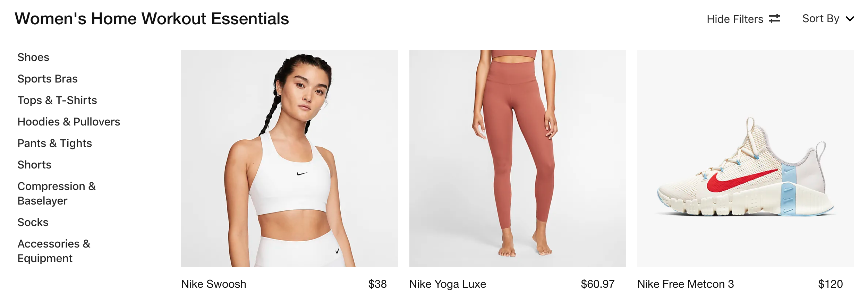Open the Sort By dropdown
Viewport: 868px width, 294px height.
point(828,19)
